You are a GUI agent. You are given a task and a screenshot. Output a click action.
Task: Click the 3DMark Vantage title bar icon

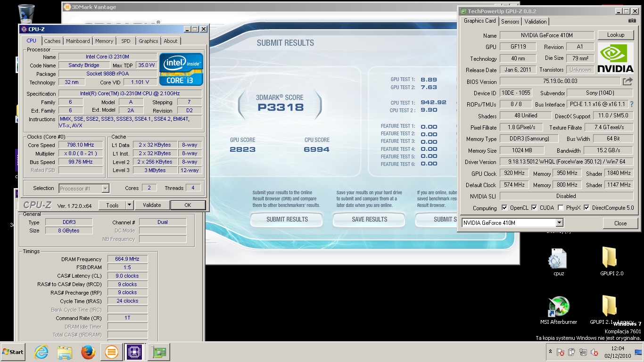click(x=67, y=7)
